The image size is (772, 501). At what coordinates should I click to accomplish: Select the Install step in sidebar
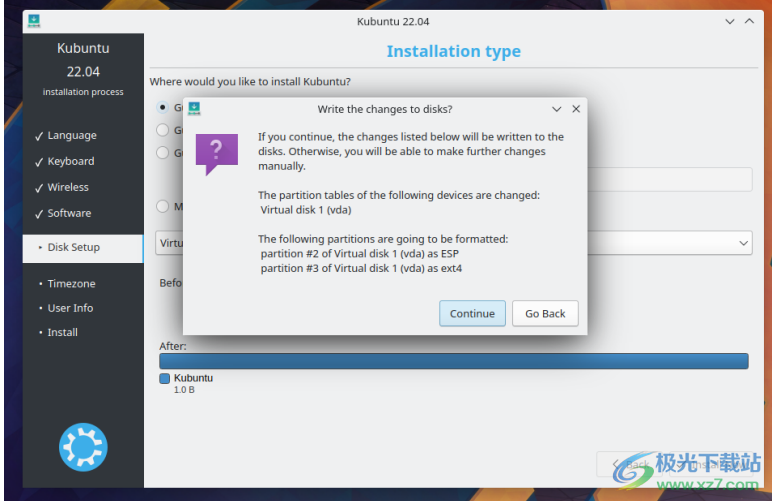[63, 333]
